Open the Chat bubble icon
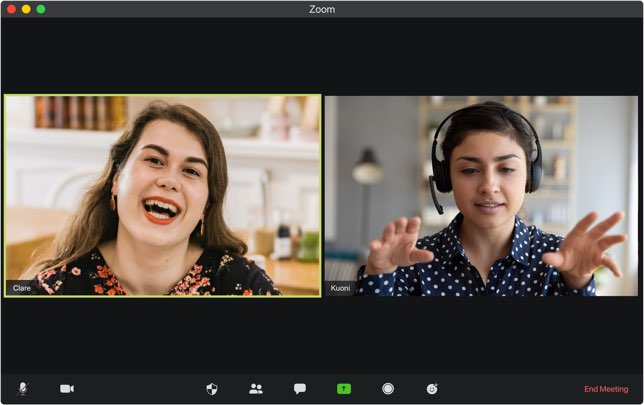Viewport: 644px width, 405px height. [300, 389]
